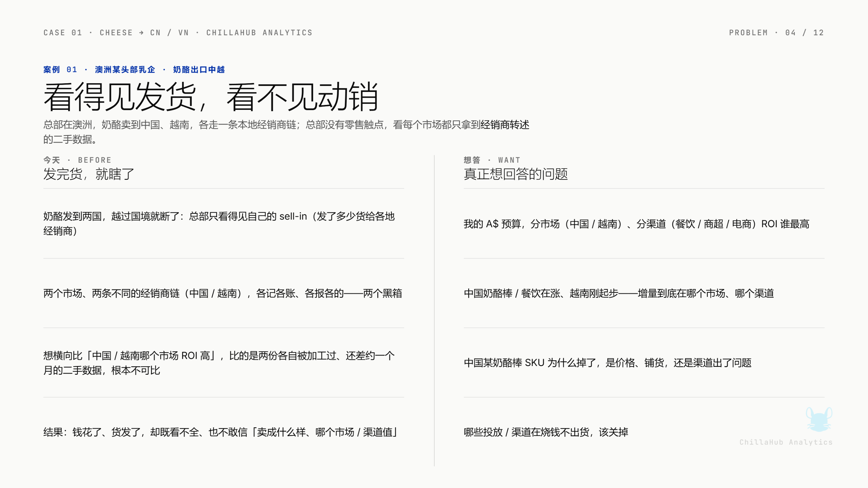868x488 pixels.
Task: Click the heading '真正想回答的问题'
Action: tap(516, 174)
